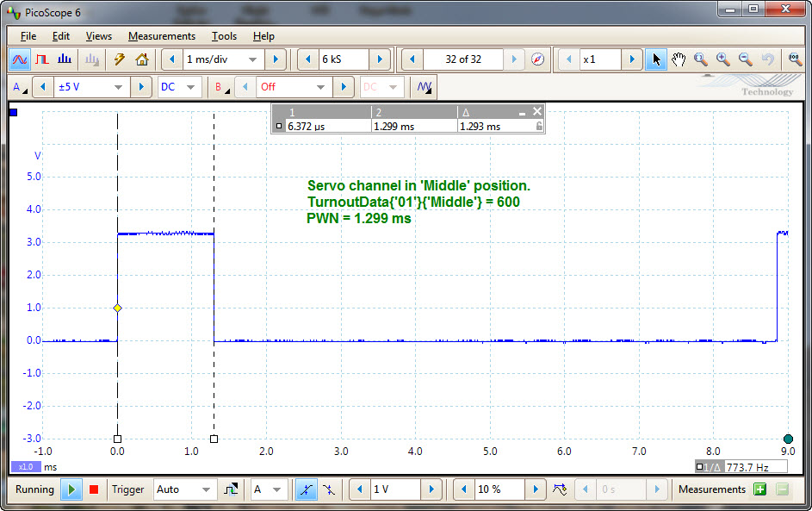Open the File menu
The width and height of the screenshot is (812, 511).
tap(28, 35)
